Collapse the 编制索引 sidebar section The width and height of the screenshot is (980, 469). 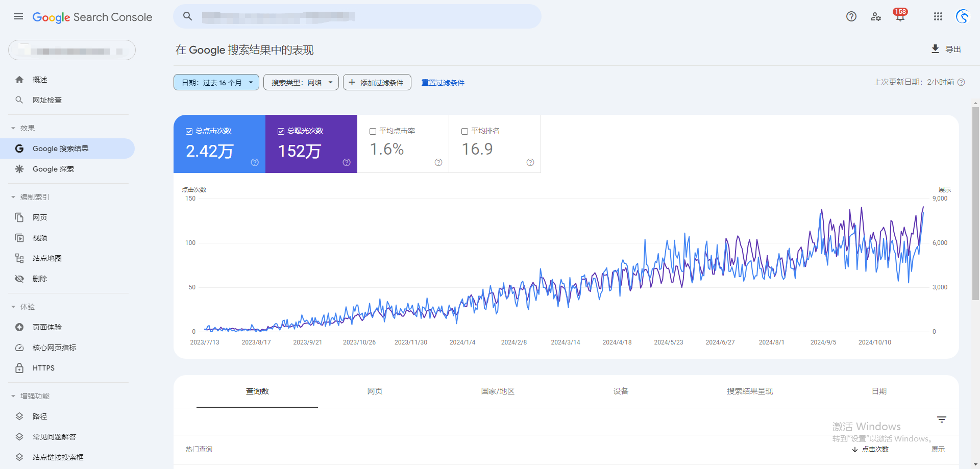13,197
